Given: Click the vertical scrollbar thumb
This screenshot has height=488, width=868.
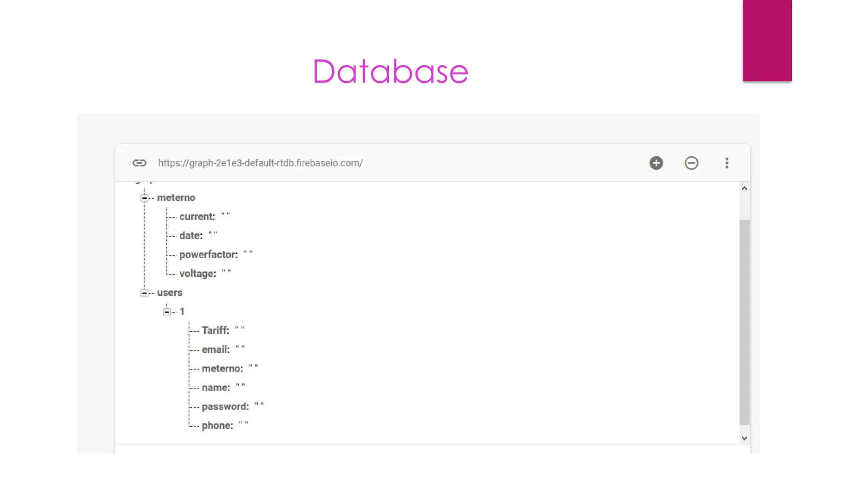Looking at the screenshot, I should 744,322.
